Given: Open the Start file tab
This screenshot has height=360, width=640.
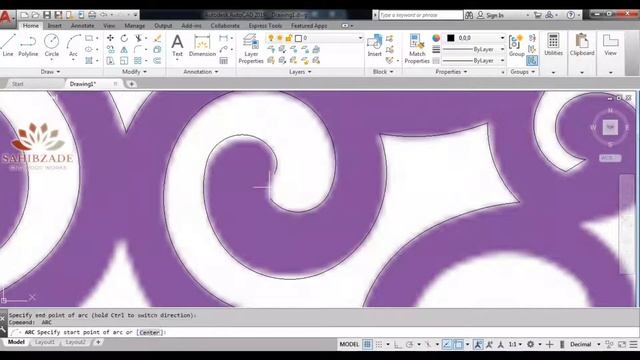Looking at the screenshot, I should (x=18, y=84).
